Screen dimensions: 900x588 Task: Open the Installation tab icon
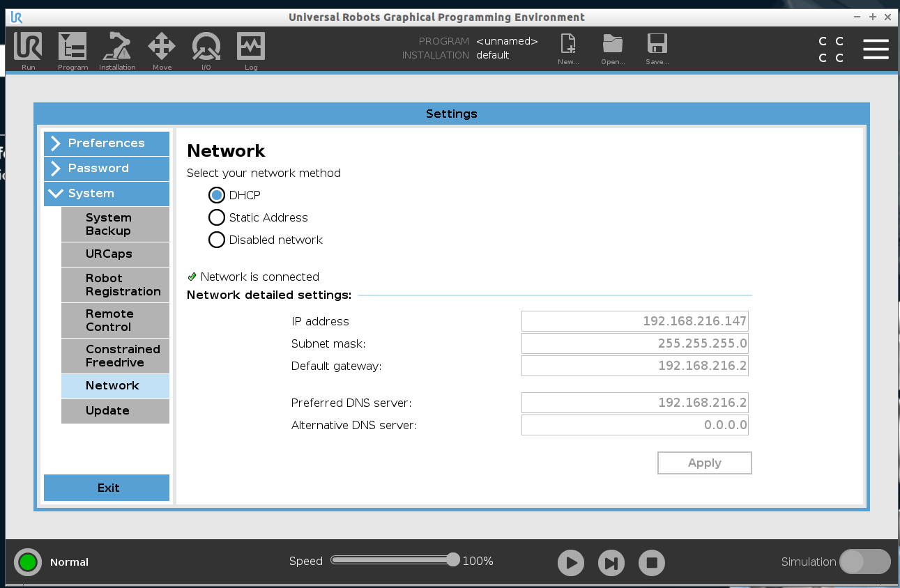(x=117, y=51)
